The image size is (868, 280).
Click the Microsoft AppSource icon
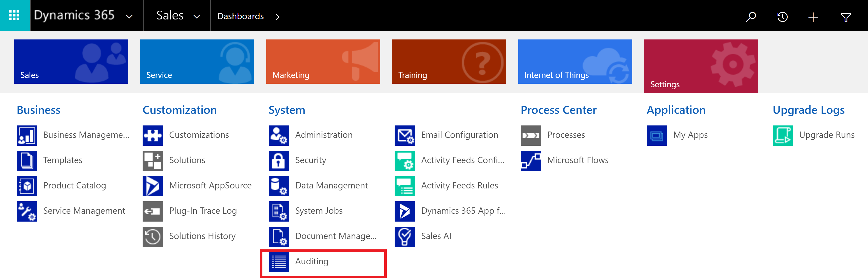click(153, 186)
